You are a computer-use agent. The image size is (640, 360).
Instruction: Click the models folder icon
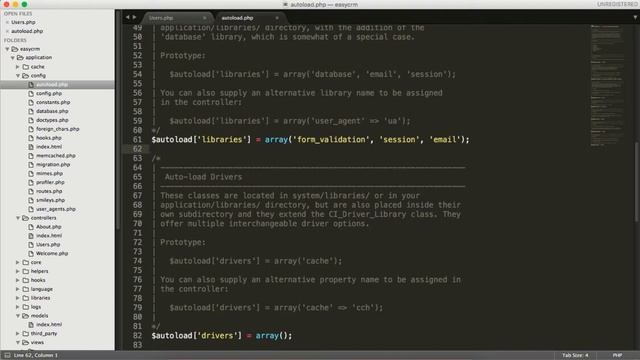click(25, 316)
